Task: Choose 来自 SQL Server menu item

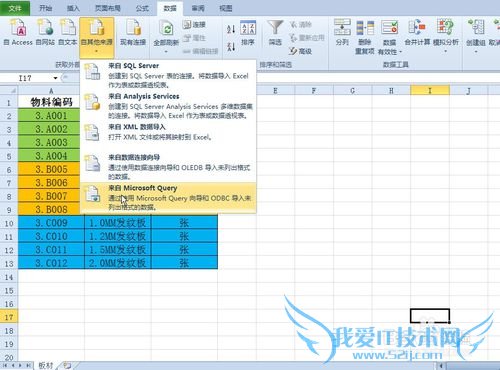Action: point(168,75)
